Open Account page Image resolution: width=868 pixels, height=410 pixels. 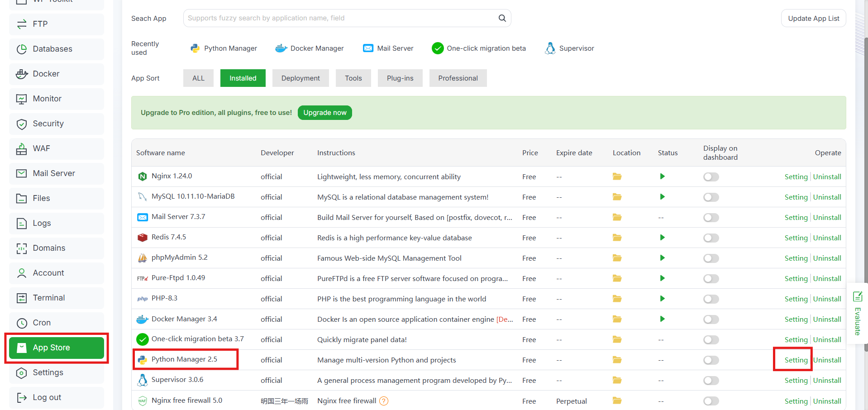pyautogui.click(x=57, y=273)
